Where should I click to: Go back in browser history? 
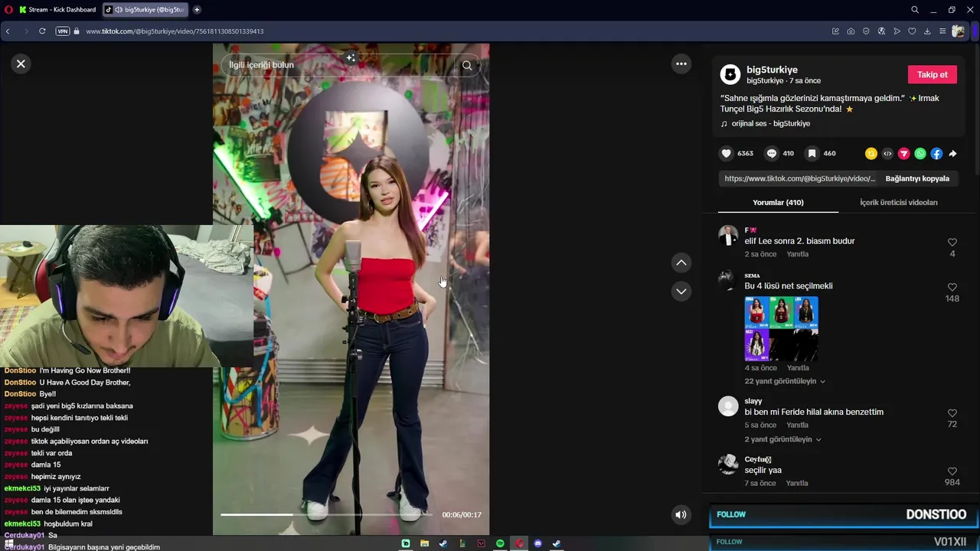pos(8,31)
